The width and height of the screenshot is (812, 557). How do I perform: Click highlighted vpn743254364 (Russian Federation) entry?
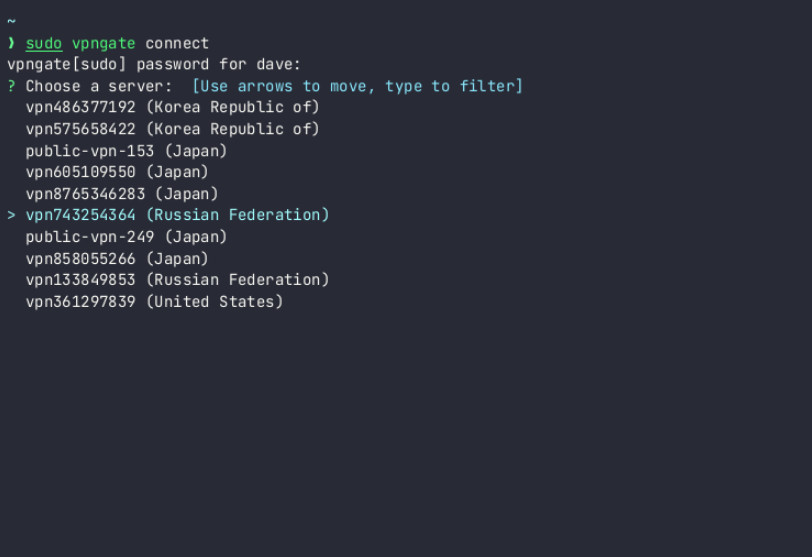177,215
